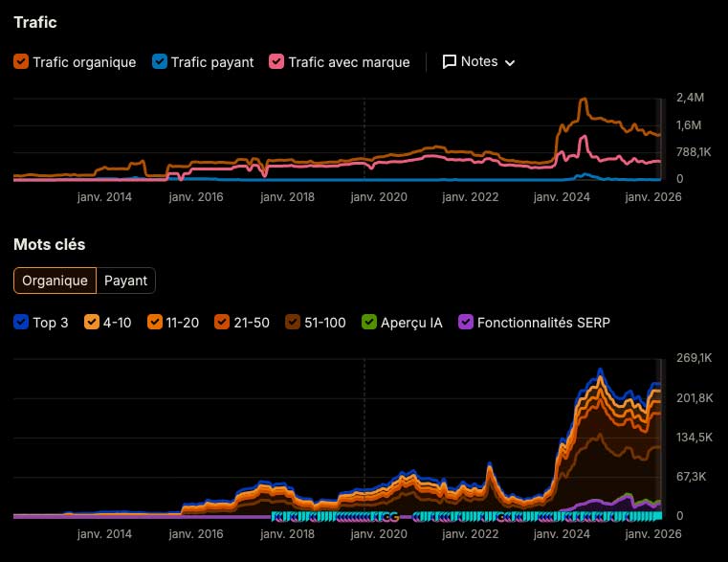The width and height of the screenshot is (728, 562).
Task: Click the 134,5K axis value
Action: pyautogui.click(x=695, y=438)
